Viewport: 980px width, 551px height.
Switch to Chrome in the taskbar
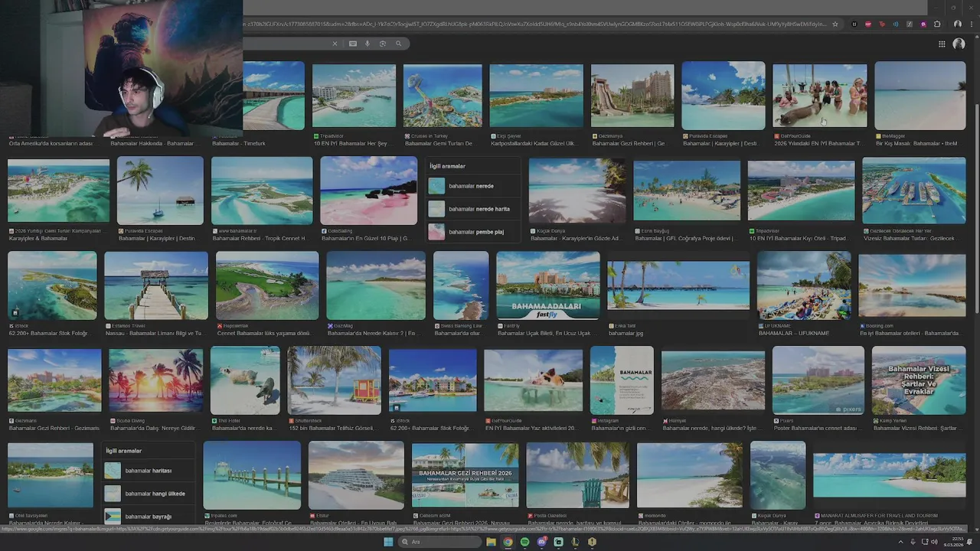coord(508,542)
